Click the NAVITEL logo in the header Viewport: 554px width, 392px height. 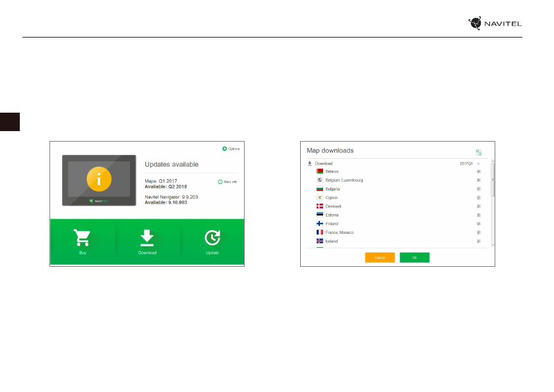click(495, 24)
